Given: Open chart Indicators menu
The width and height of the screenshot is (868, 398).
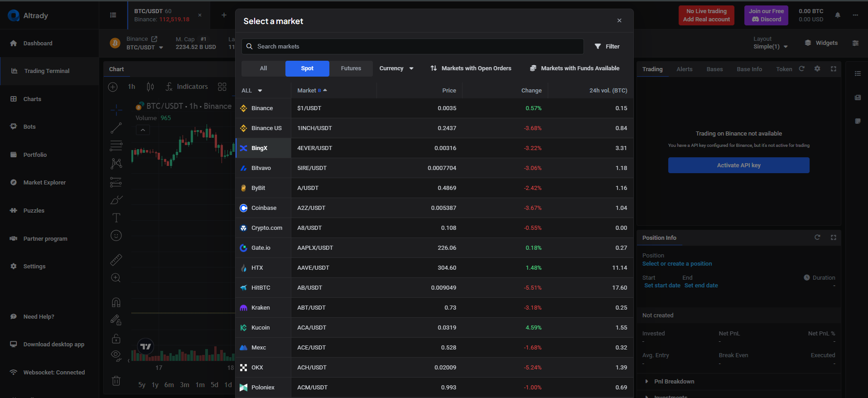Looking at the screenshot, I should 187,87.
